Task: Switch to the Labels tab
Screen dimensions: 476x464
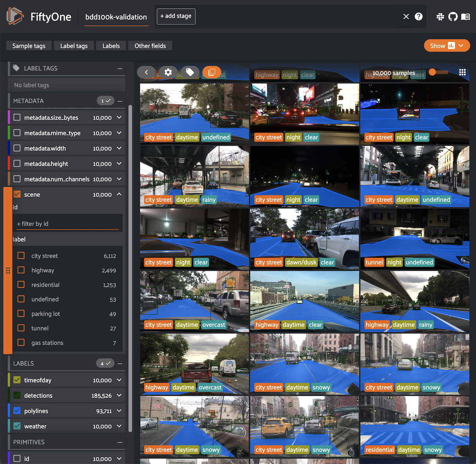Action: coord(111,45)
